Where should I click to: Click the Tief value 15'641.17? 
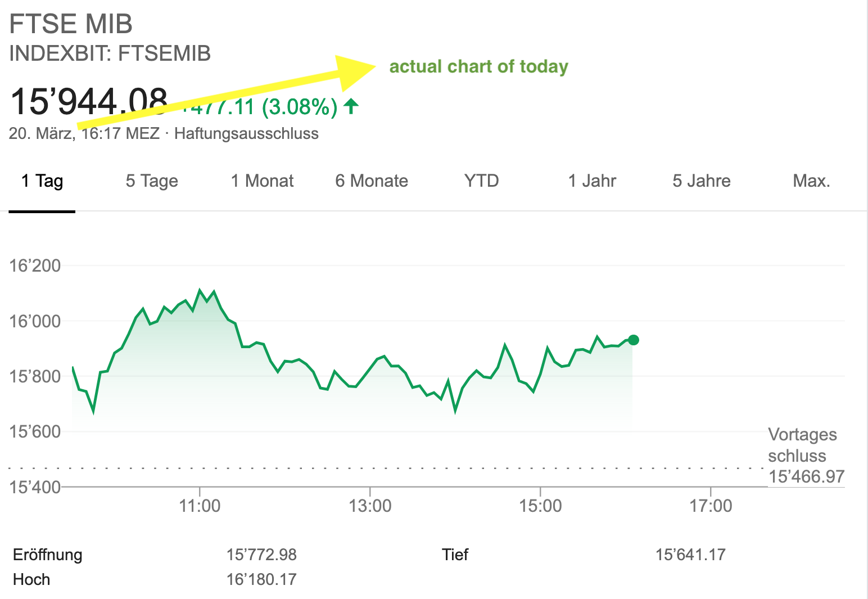(x=690, y=555)
